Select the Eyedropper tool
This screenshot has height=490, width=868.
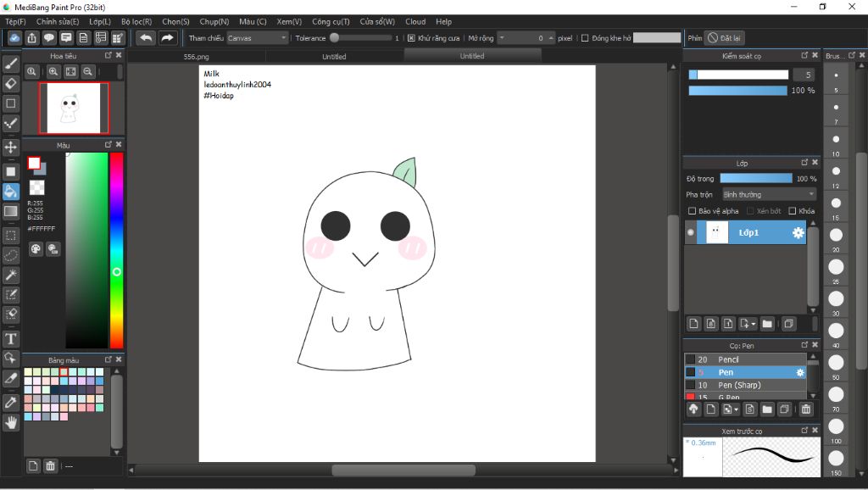click(x=10, y=403)
